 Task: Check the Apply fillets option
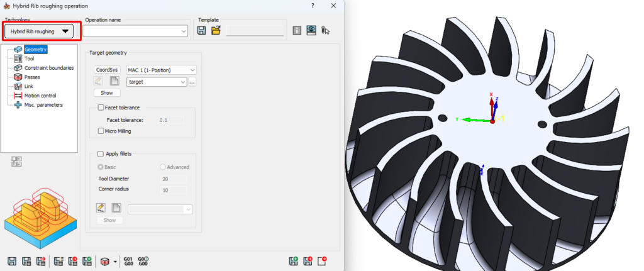pyautogui.click(x=101, y=153)
